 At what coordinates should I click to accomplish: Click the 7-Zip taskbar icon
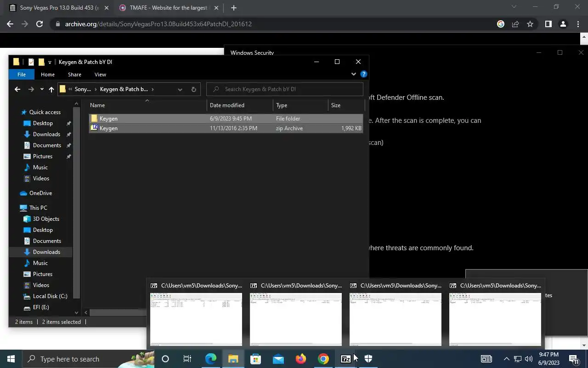345,359
